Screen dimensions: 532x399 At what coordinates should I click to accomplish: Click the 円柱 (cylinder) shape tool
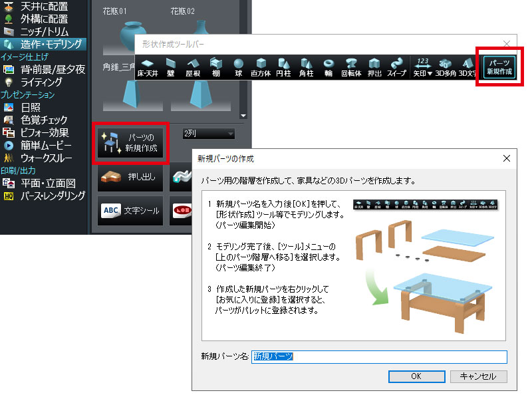(x=283, y=68)
